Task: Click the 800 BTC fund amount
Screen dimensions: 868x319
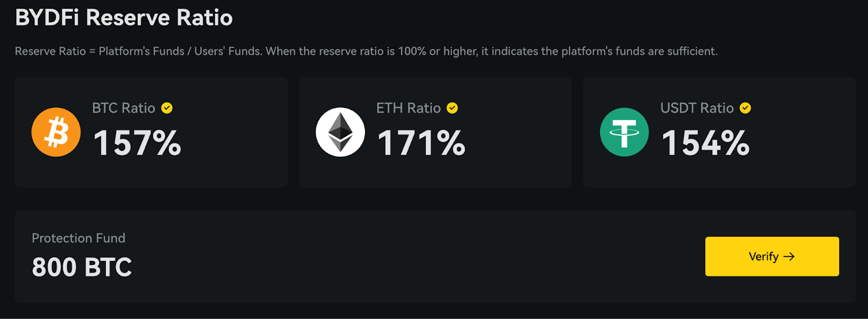Action: (x=82, y=267)
